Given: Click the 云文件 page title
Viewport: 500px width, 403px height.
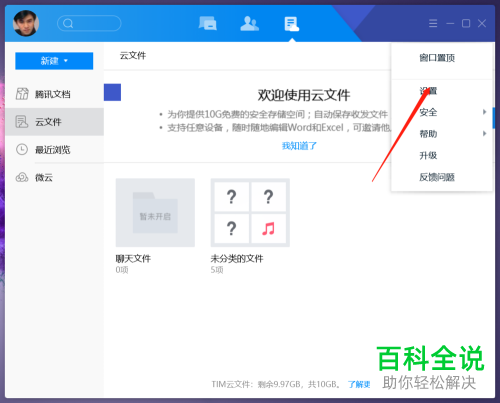Looking at the screenshot, I should coord(133,55).
